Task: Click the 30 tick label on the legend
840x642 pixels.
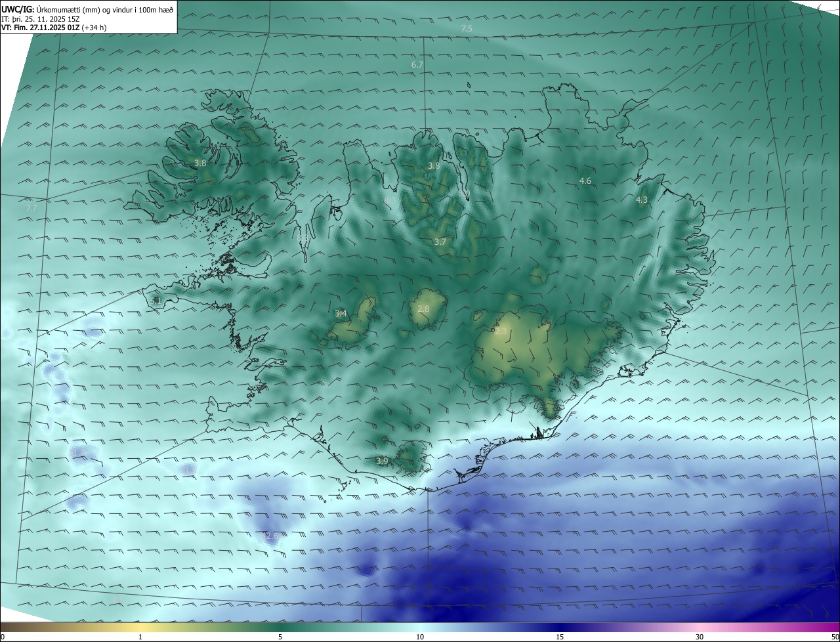Action: [x=700, y=637]
